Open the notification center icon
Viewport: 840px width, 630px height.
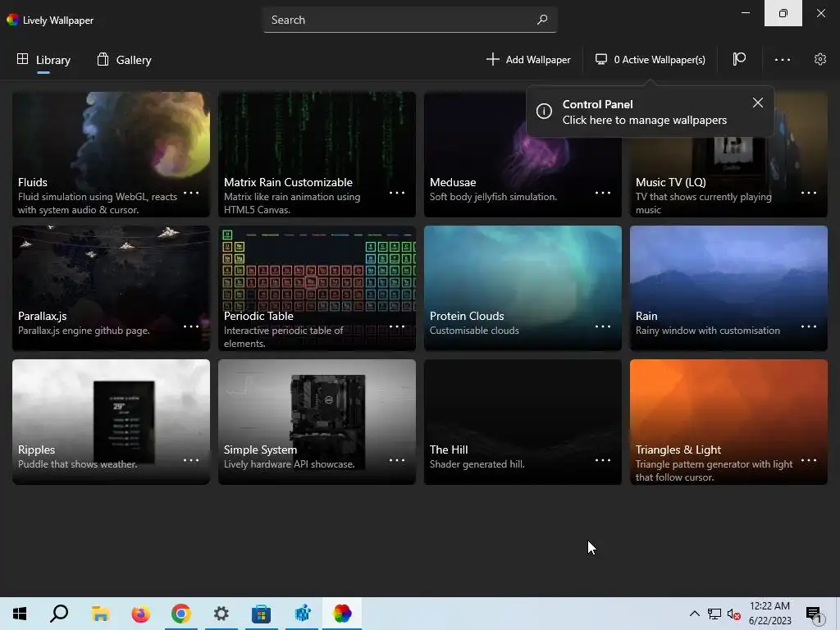click(814, 614)
